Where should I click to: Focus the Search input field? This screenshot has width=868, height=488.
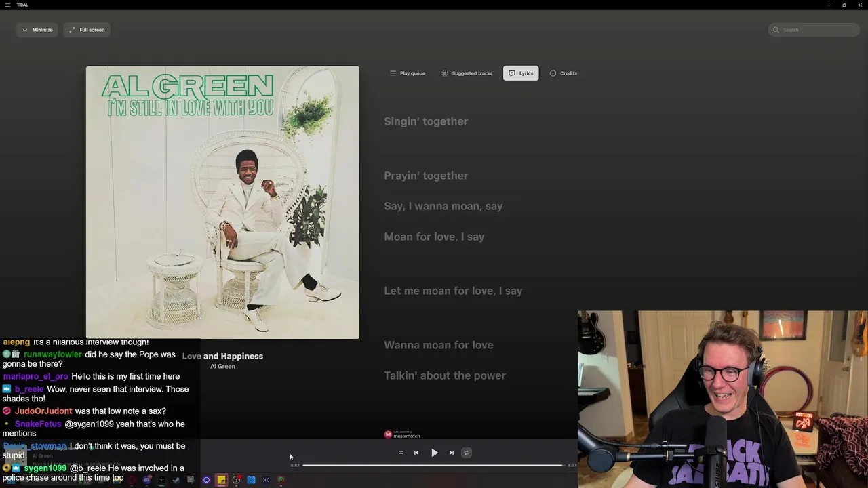(814, 30)
